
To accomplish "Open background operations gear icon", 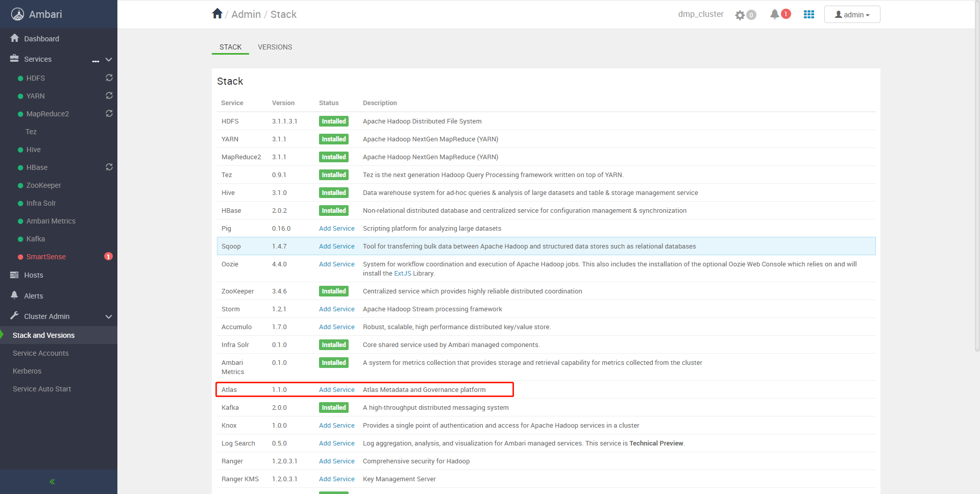I will tap(740, 15).
